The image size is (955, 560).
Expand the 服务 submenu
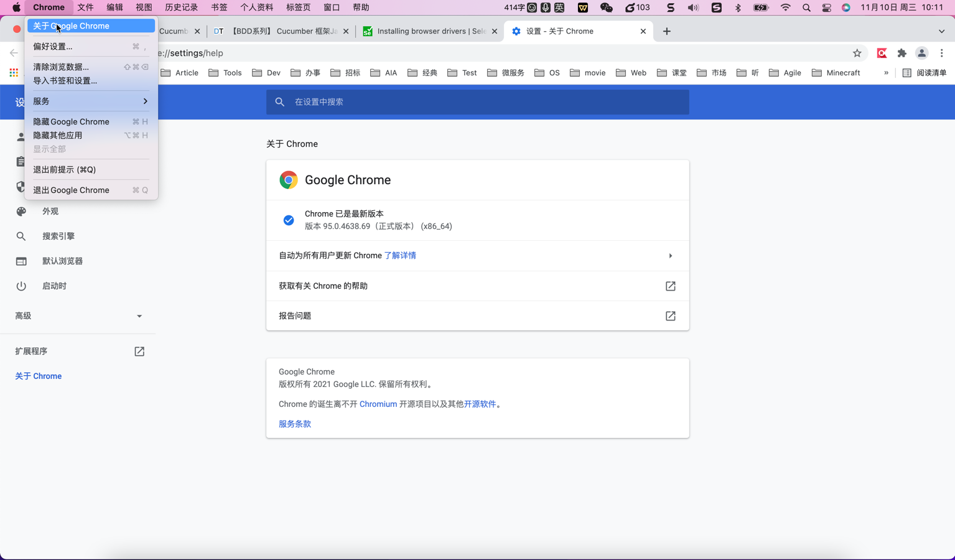[x=91, y=101]
